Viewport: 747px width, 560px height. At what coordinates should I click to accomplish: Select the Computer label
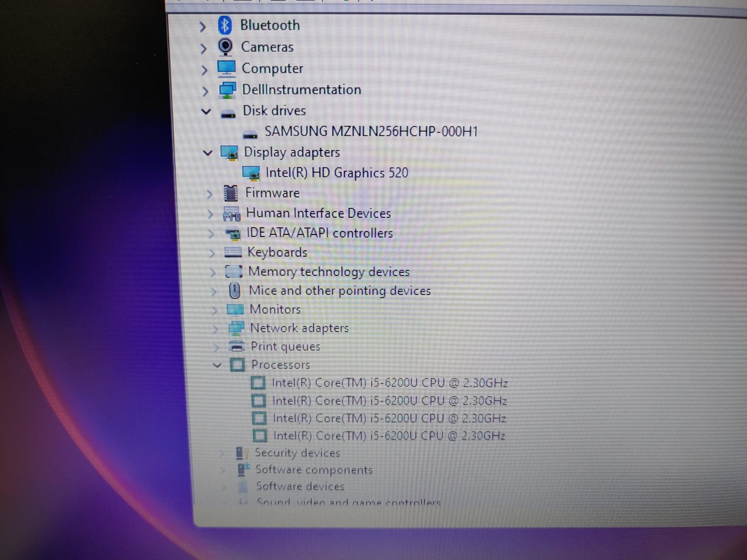272,68
